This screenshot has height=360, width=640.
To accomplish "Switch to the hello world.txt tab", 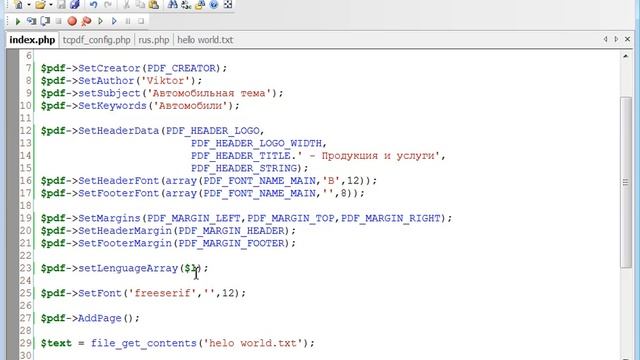I will point(205,40).
